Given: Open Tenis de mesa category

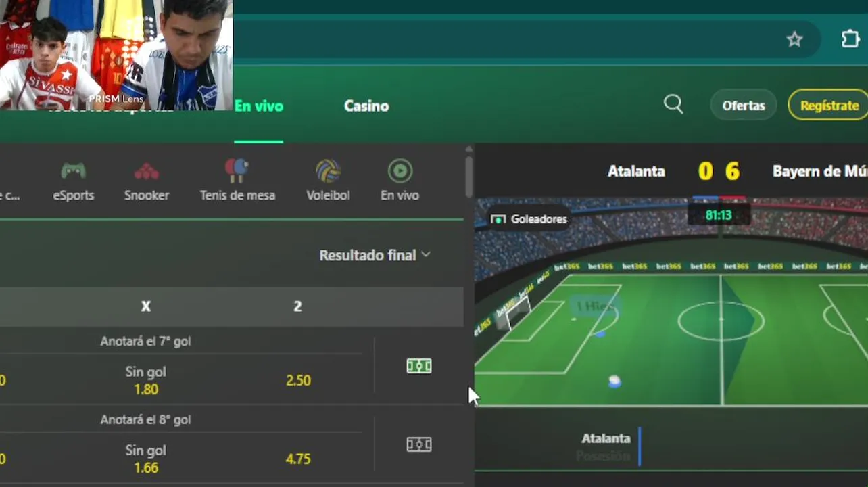Looking at the screenshot, I should click(237, 181).
